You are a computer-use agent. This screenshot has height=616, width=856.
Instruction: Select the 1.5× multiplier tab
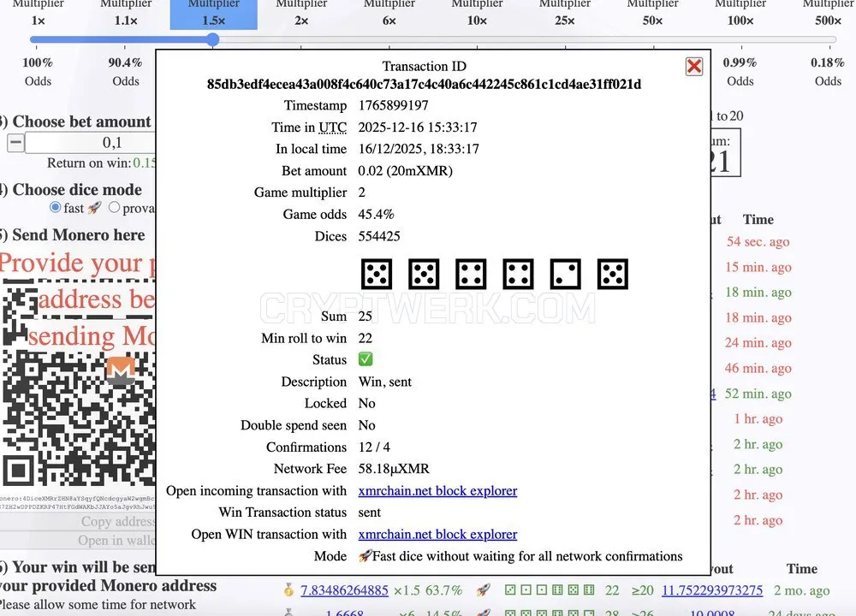(x=213, y=14)
